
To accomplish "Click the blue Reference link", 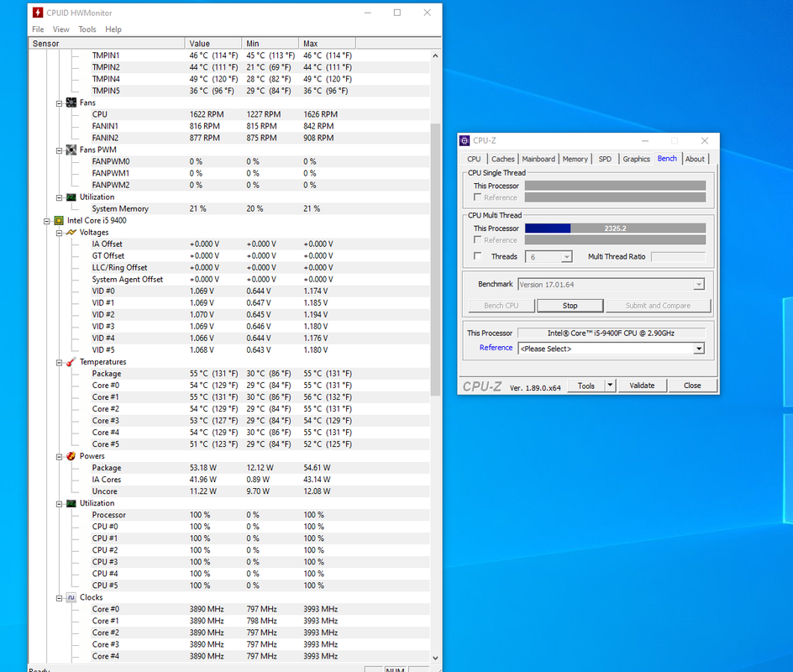I will (x=496, y=348).
